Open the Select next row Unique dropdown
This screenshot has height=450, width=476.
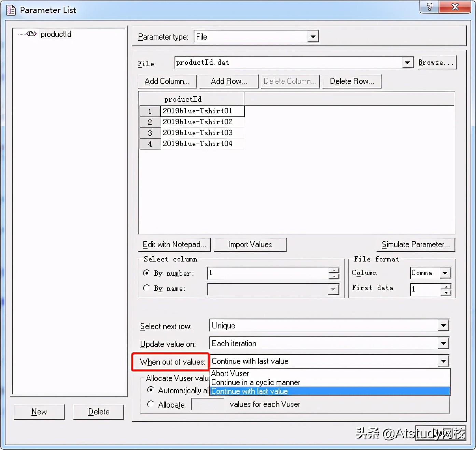point(443,325)
